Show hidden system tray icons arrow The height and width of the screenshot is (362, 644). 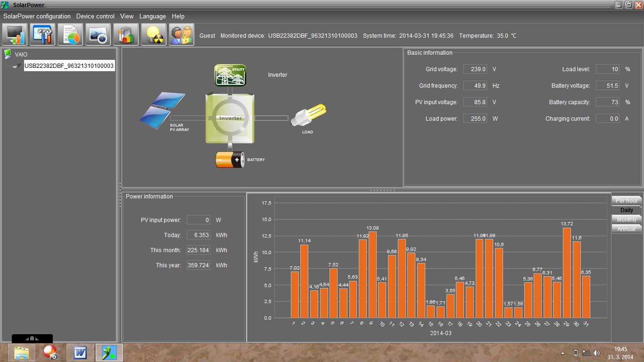(x=562, y=353)
